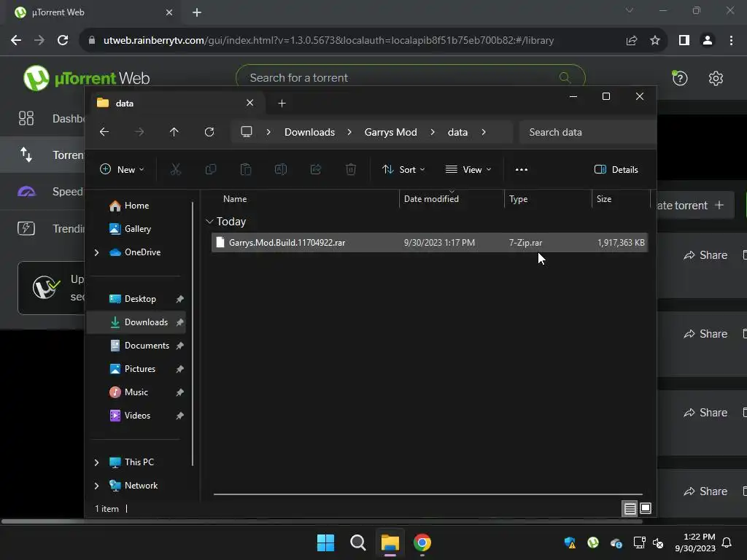This screenshot has height=560, width=747.
Task: Open notifications bell in taskbar
Action: pyautogui.click(x=727, y=542)
